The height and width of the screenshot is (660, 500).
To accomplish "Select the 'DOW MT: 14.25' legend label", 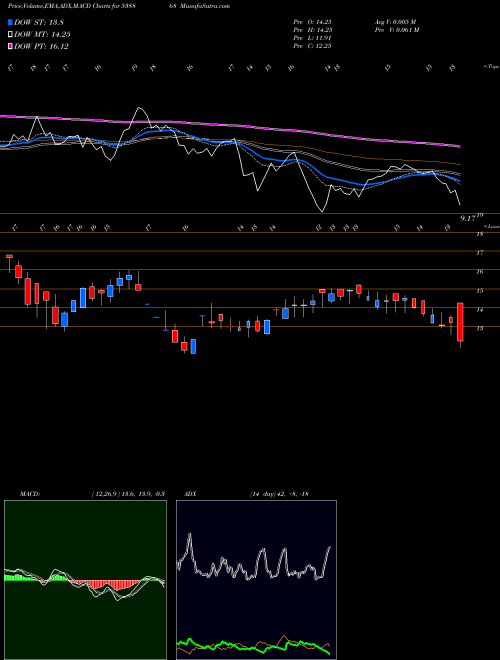I will tap(42, 35).
